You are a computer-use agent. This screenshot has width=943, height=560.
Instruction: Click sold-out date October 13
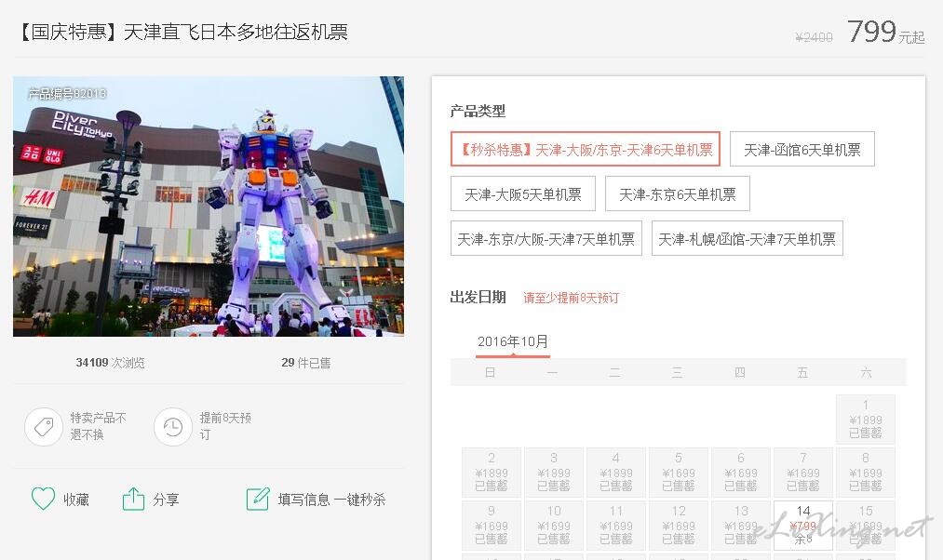point(741,526)
